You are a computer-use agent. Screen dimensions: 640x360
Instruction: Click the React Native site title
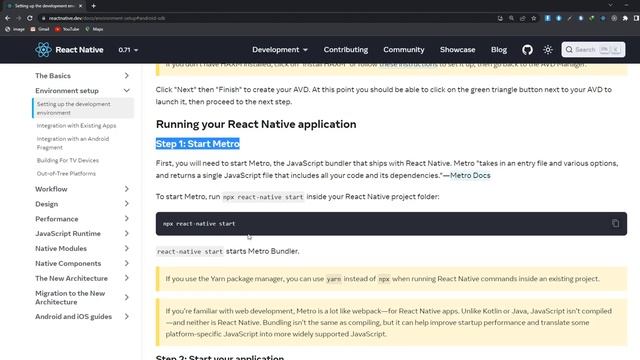click(79, 50)
